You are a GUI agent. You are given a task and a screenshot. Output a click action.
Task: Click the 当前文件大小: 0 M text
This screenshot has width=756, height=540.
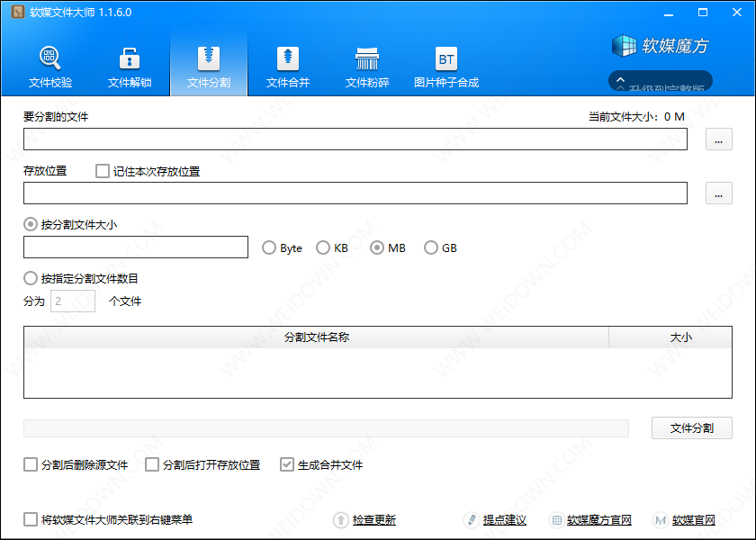pos(636,117)
